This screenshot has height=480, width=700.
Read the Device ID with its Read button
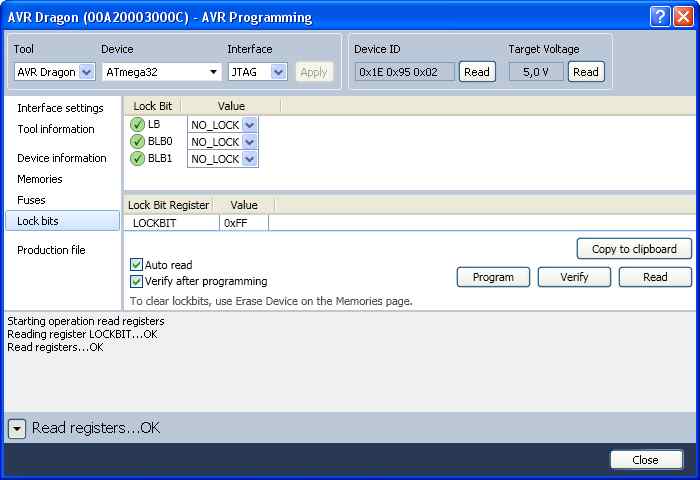coord(477,72)
